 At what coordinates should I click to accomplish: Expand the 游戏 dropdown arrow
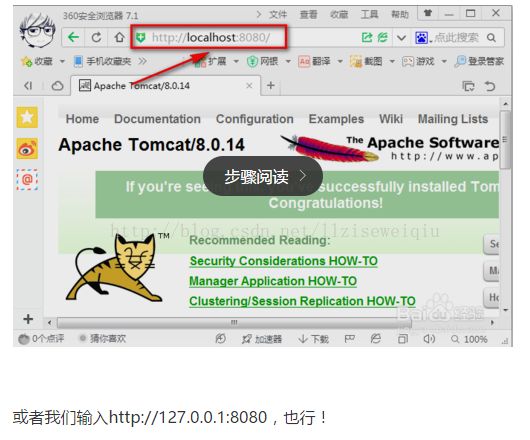(444, 62)
